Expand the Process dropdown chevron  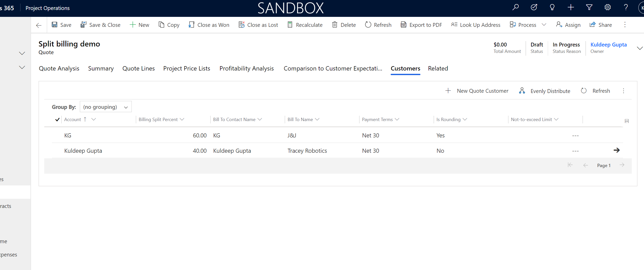pos(544,25)
